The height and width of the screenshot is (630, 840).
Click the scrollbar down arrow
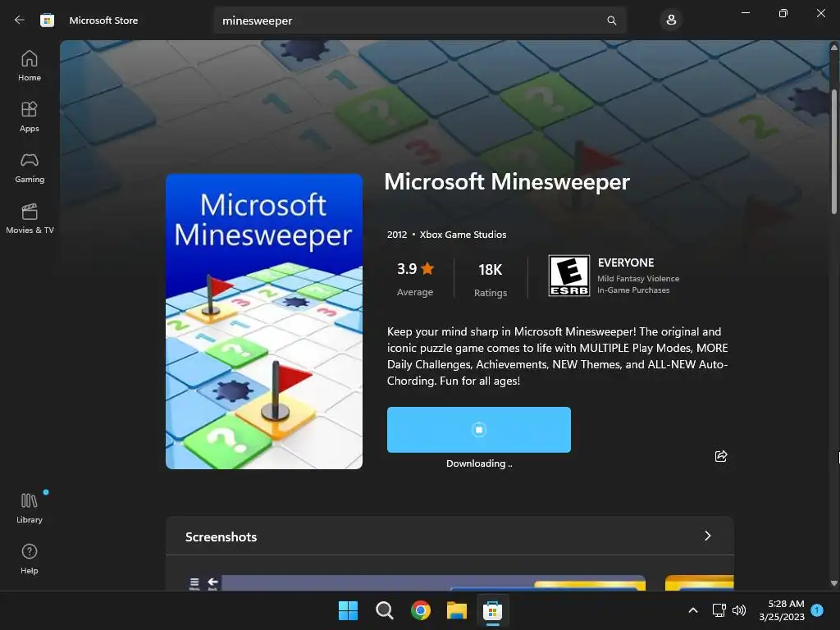click(x=834, y=583)
